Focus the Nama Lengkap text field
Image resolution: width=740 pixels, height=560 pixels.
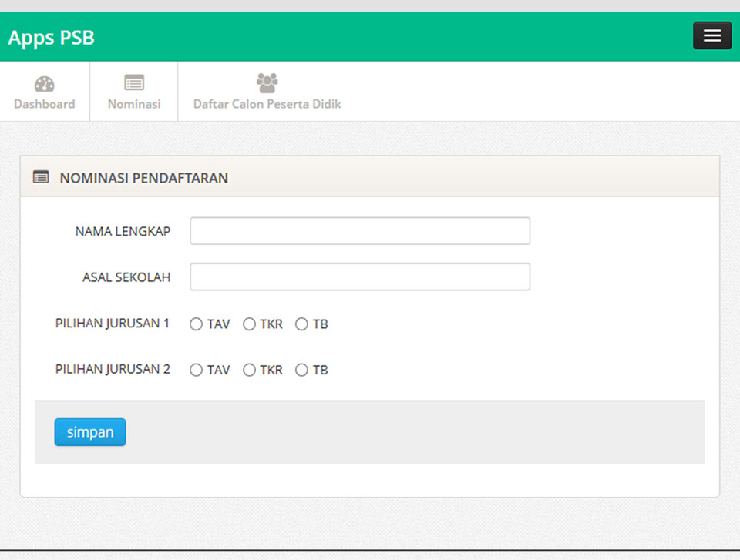coord(360,231)
